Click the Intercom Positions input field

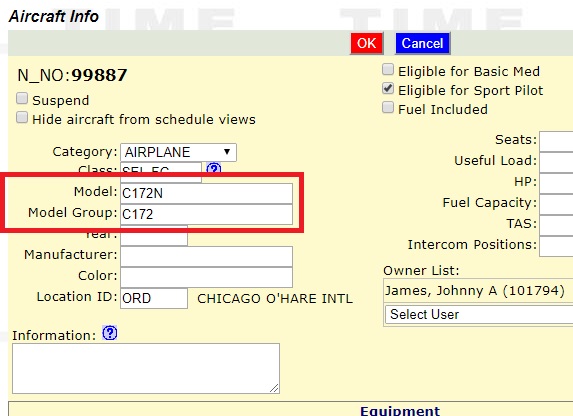(x=556, y=246)
